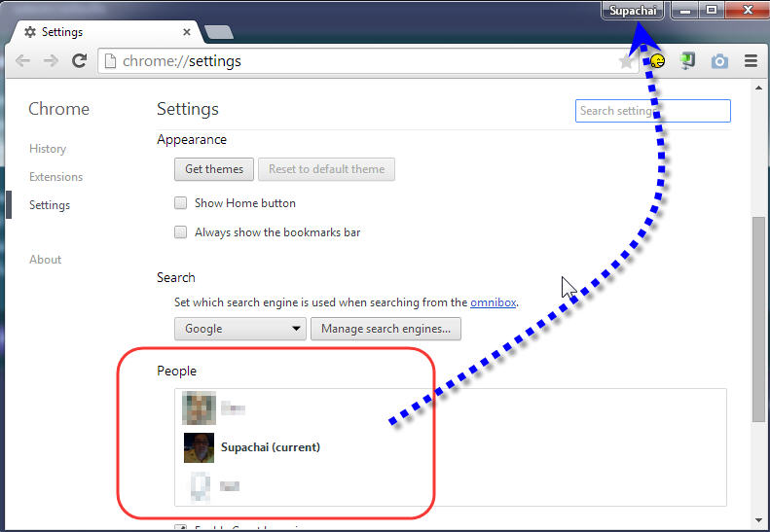Open the green monitor extension icon

687,61
